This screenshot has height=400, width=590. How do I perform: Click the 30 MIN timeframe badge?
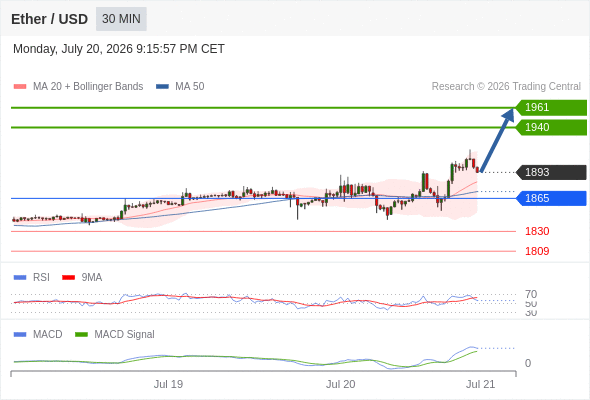coord(121,19)
